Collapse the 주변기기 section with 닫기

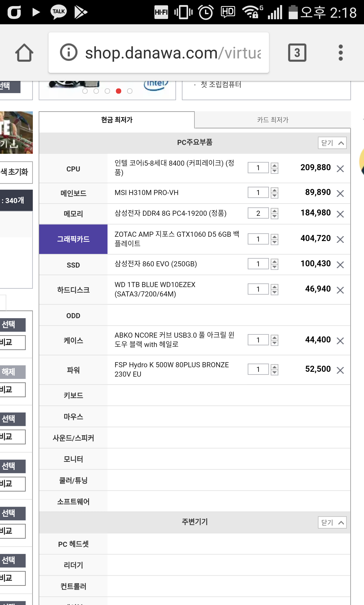point(332,522)
